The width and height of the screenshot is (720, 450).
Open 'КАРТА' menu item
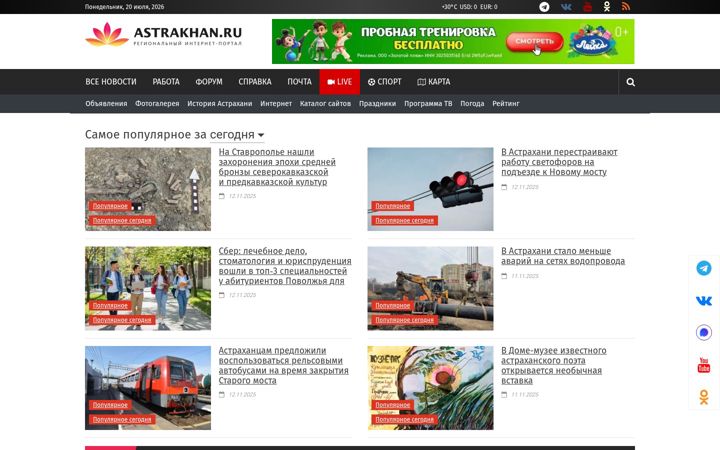coord(433,82)
